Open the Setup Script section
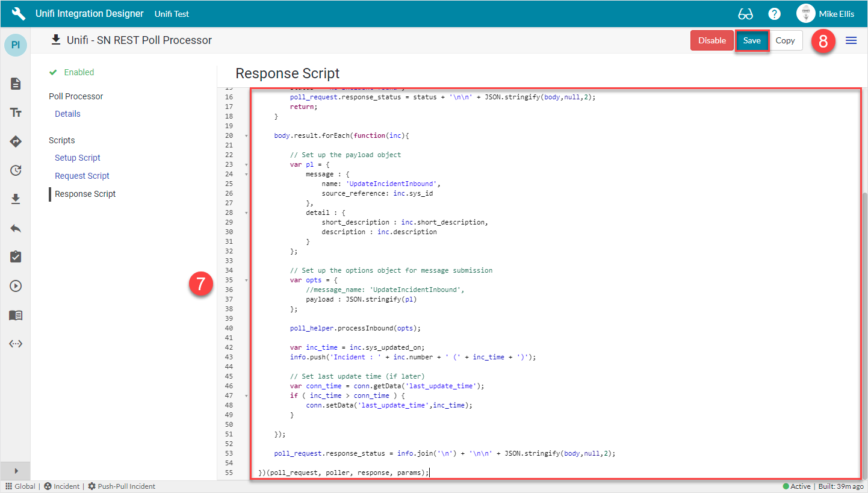The height and width of the screenshot is (493, 868). 78,158
